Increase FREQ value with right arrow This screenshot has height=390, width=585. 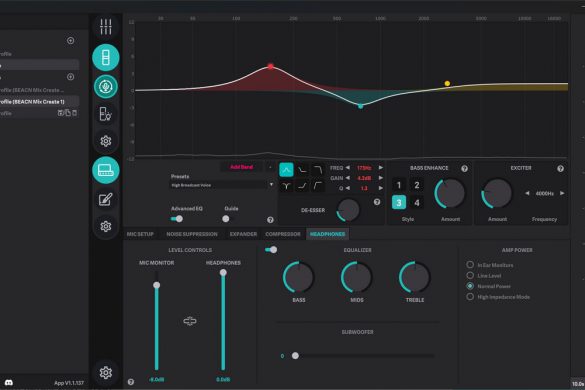pos(381,168)
